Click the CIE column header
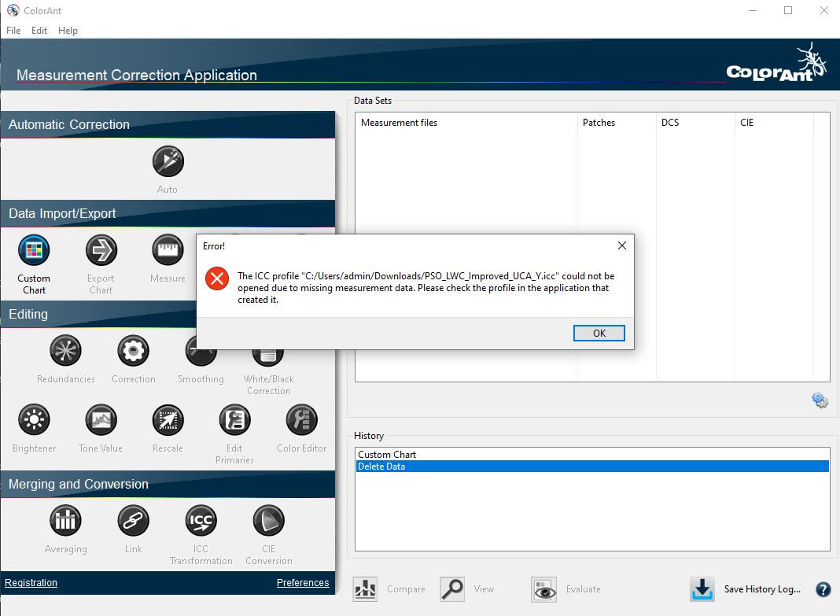840x616 pixels. [x=774, y=123]
